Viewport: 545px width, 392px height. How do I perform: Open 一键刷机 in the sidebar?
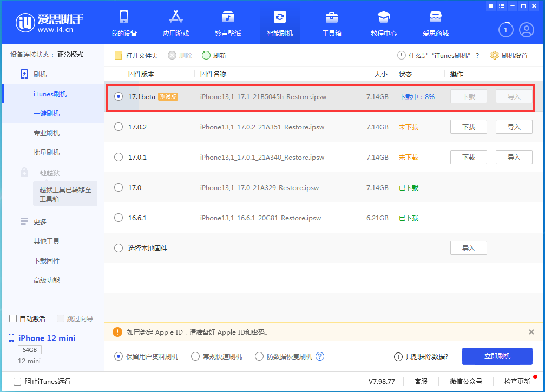[x=47, y=113]
